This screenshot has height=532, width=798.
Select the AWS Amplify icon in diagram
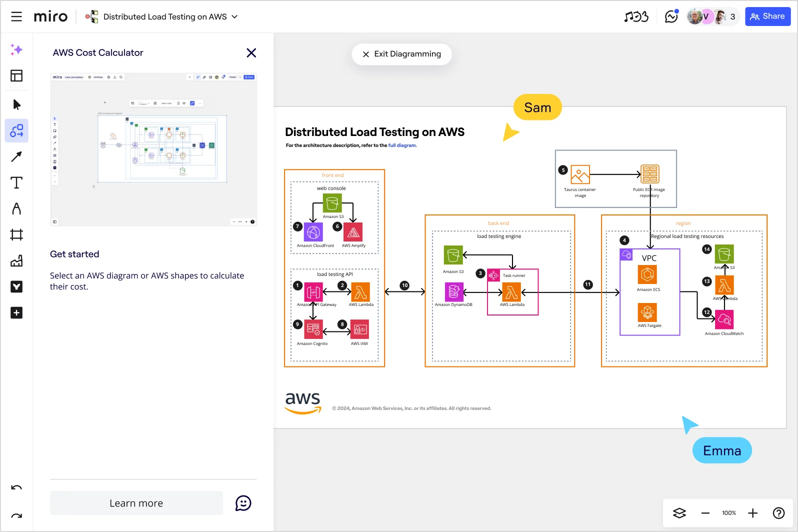coord(353,232)
